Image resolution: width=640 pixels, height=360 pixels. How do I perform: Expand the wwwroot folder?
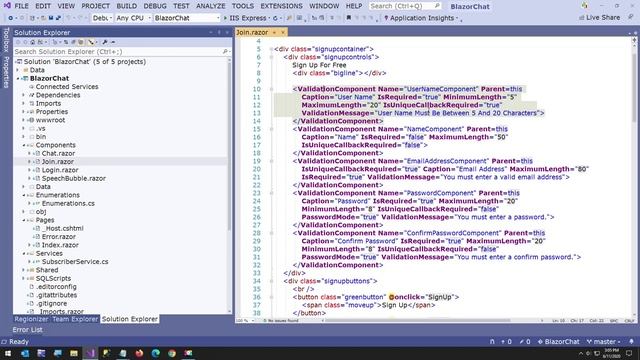24,120
